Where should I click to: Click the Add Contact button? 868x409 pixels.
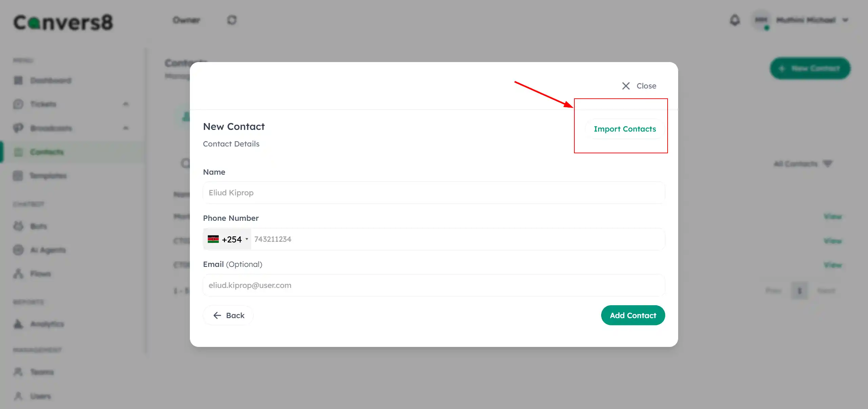tap(633, 315)
